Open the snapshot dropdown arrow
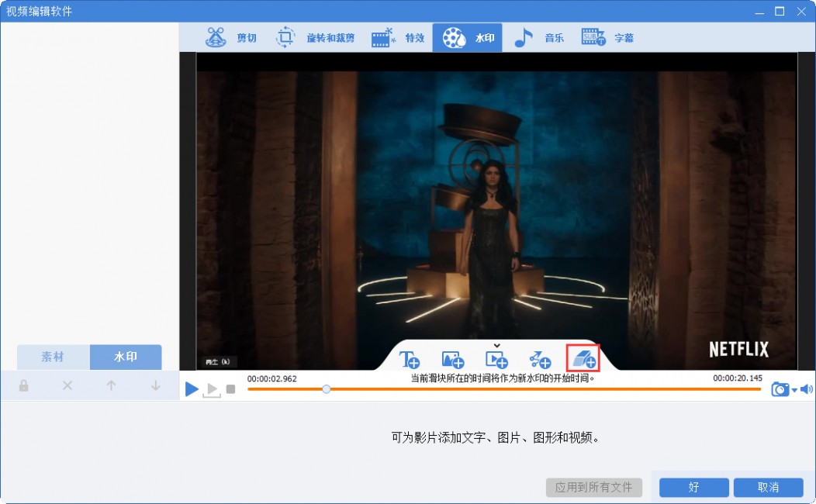This screenshot has width=816, height=504. coord(794,390)
